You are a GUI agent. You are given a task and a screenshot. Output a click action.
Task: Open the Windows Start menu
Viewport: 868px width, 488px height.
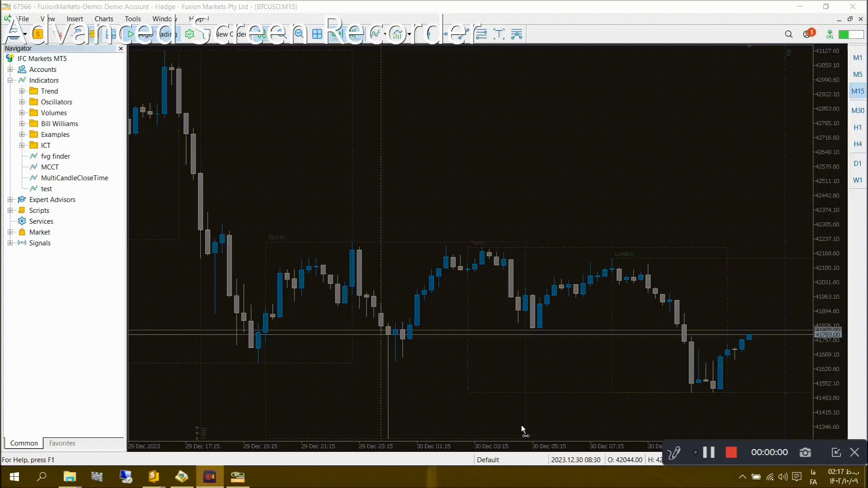click(14, 477)
